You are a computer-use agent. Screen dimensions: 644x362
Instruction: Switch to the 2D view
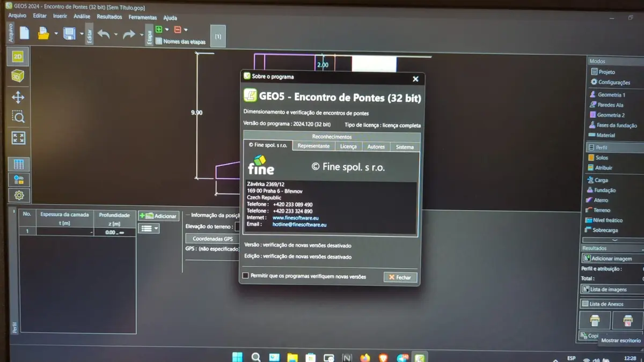(x=18, y=56)
